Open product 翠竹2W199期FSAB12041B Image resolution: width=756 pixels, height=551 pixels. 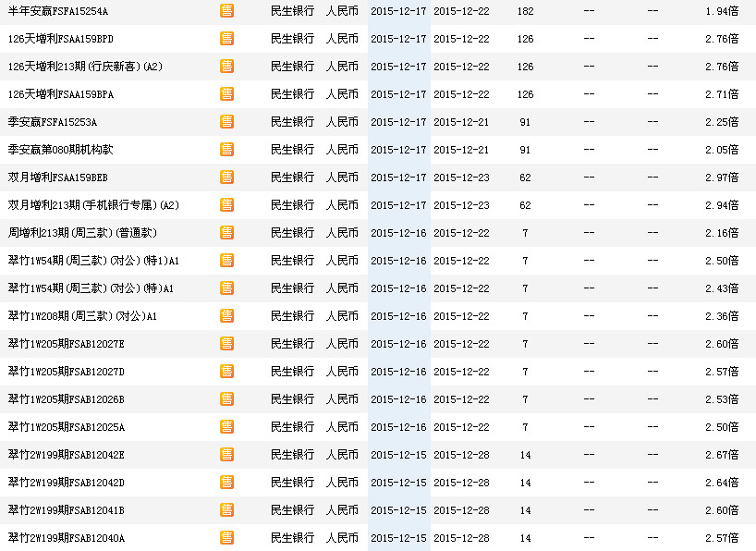[66, 510]
